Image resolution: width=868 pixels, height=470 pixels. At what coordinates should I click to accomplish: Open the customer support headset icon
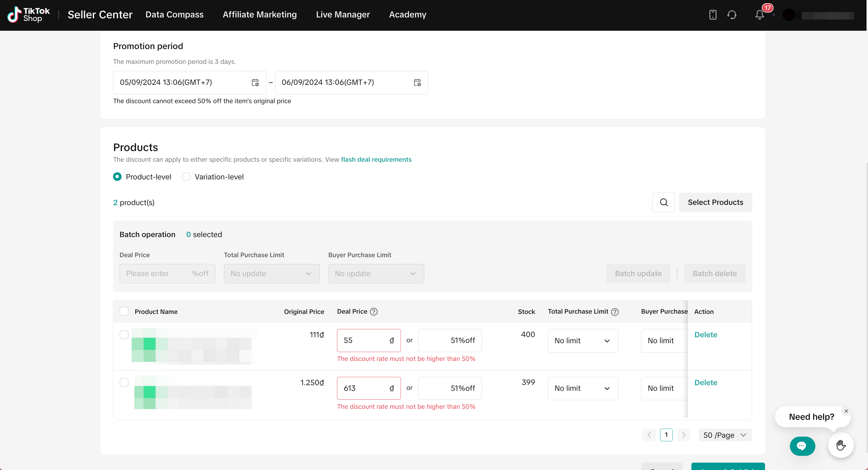[732, 15]
